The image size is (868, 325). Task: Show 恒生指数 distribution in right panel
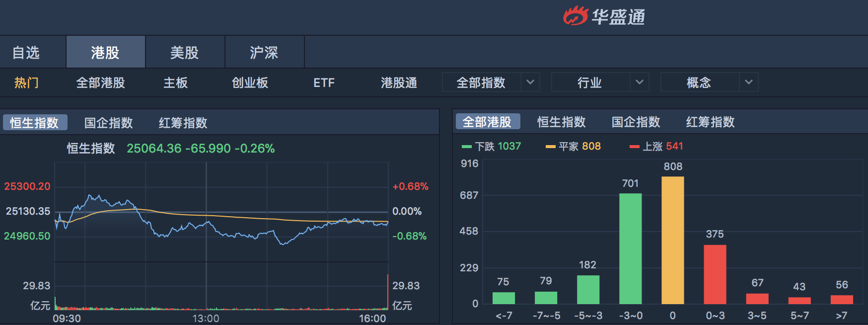pos(562,122)
